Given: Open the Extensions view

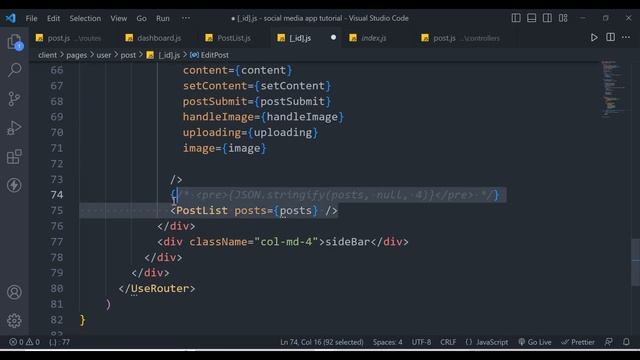Looking at the screenshot, I should (14, 157).
